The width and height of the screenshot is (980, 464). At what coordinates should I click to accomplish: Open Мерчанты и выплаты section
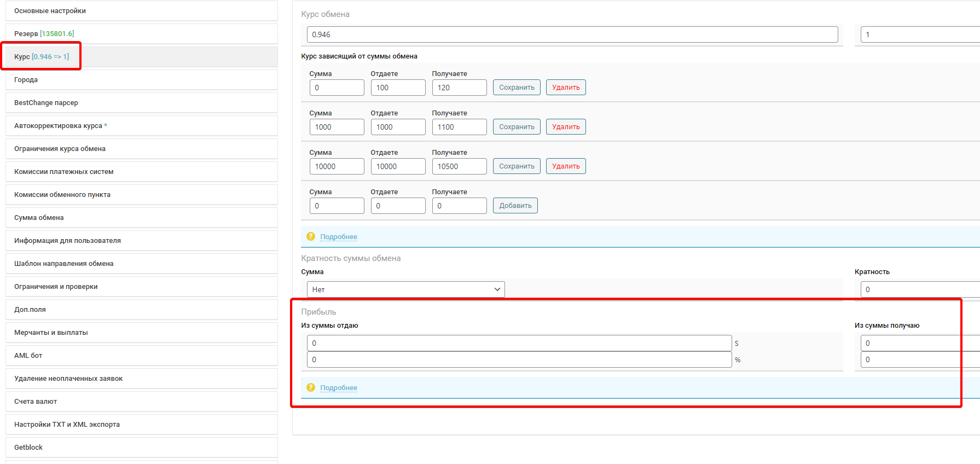141,332
